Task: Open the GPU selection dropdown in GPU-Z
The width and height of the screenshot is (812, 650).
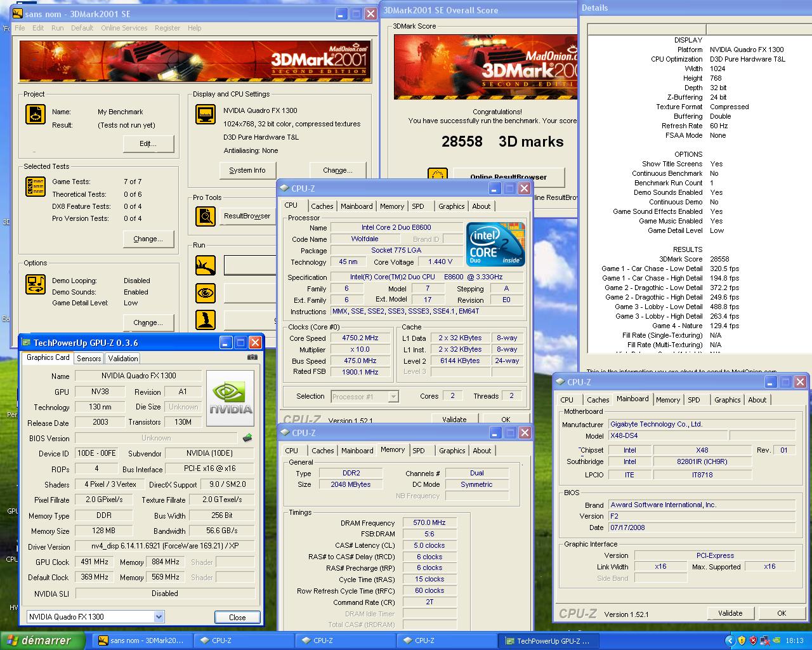Action: pyautogui.click(x=159, y=616)
